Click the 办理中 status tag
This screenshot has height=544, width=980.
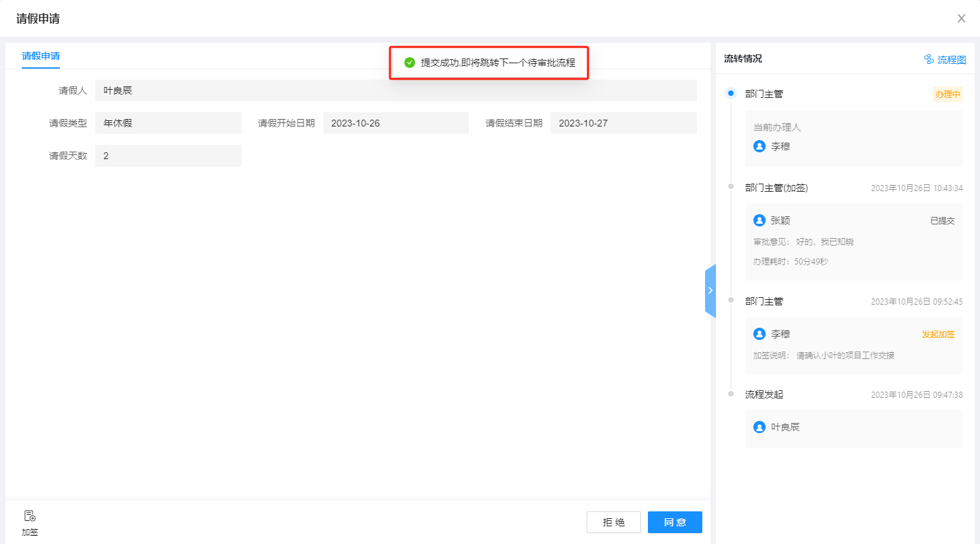[947, 95]
